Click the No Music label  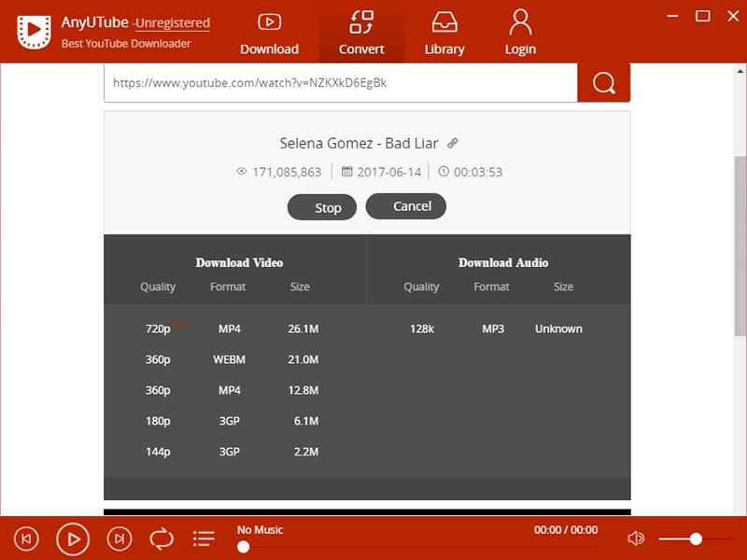[x=261, y=529]
